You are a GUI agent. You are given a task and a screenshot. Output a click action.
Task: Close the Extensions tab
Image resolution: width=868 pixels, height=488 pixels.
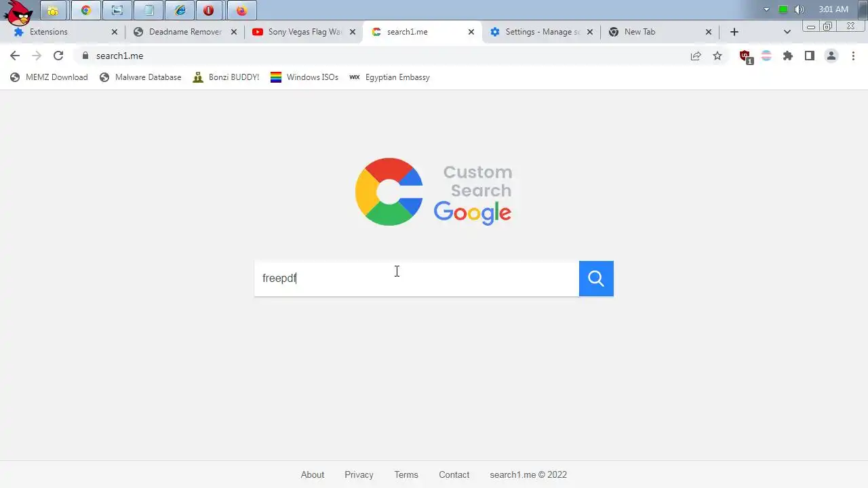point(115,32)
